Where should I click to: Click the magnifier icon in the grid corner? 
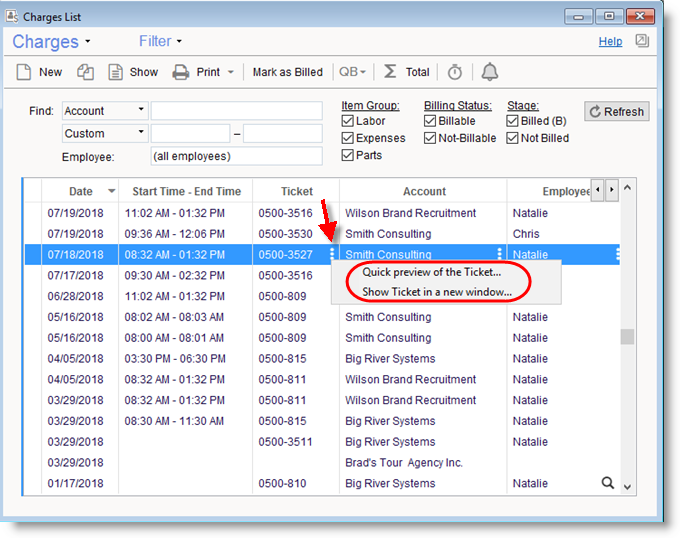(607, 483)
